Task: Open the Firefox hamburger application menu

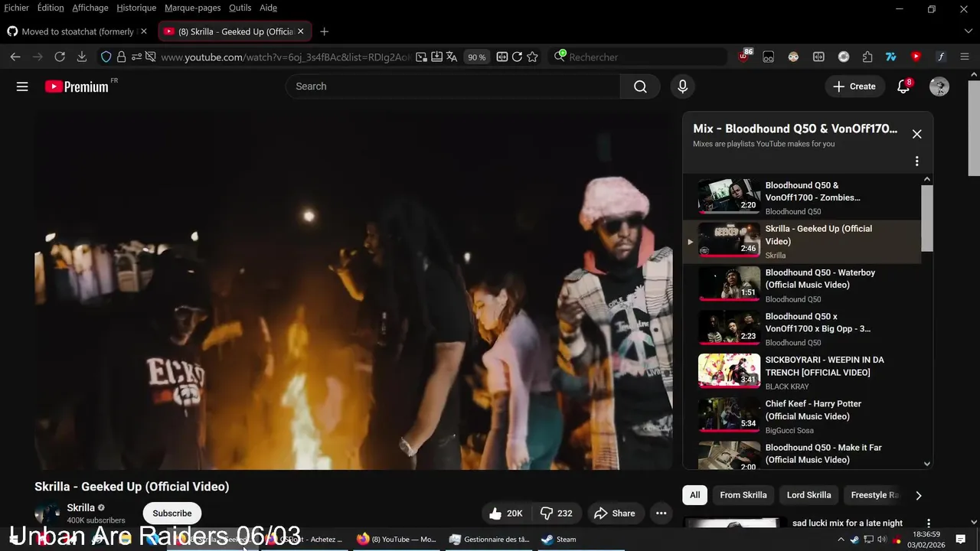Action: [x=965, y=57]
